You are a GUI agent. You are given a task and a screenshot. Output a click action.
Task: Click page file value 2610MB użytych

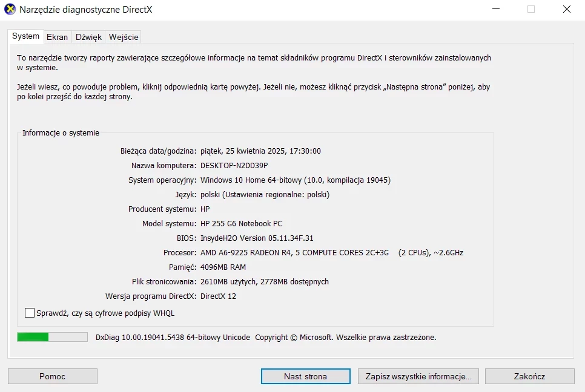(265, 282)
